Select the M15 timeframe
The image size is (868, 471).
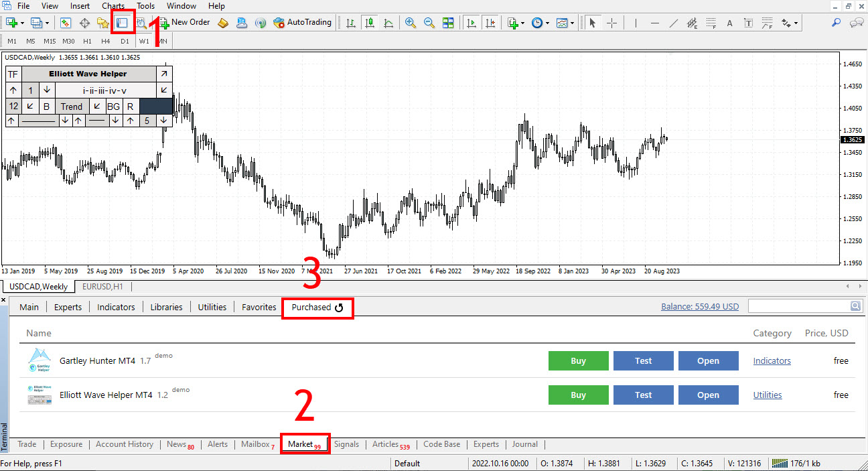click(x=50, y=41)
